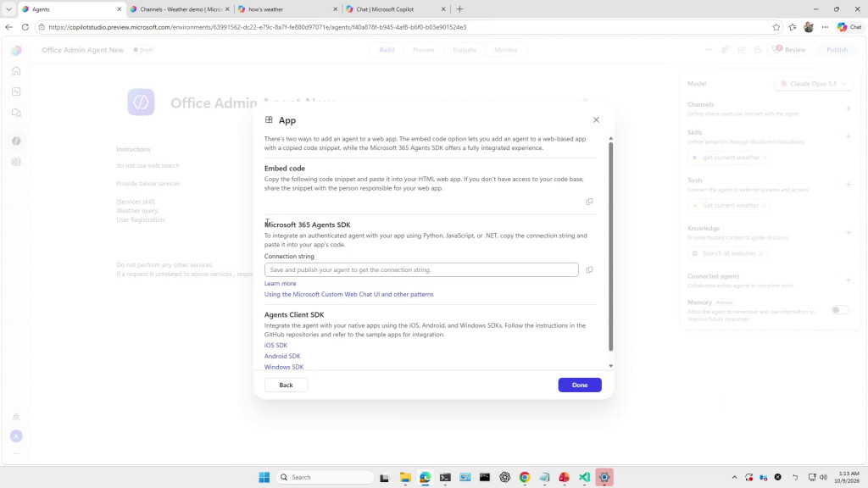Go back with the Back button
Image resolution: width=868 pixels, height=488 pixels.
[287, 385]
